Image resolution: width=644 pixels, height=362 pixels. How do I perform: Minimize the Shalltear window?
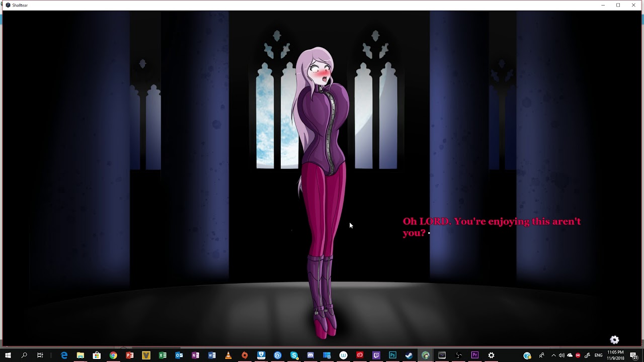click(x=603, y=5)
